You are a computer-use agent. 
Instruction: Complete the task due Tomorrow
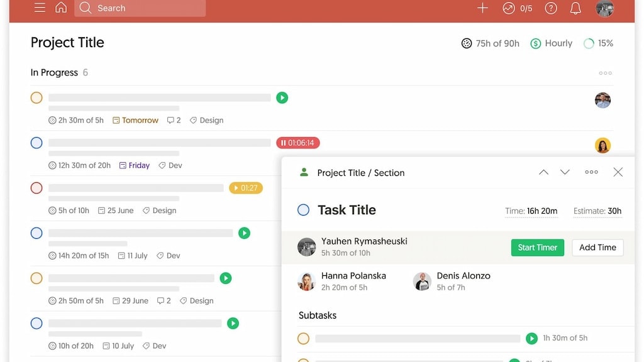coord(36,97)
